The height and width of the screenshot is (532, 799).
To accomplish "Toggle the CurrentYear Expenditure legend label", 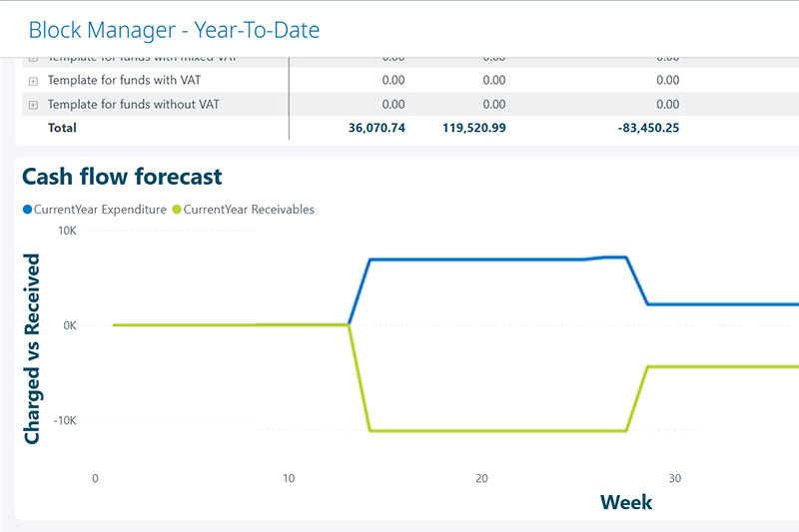I will 100,210.
